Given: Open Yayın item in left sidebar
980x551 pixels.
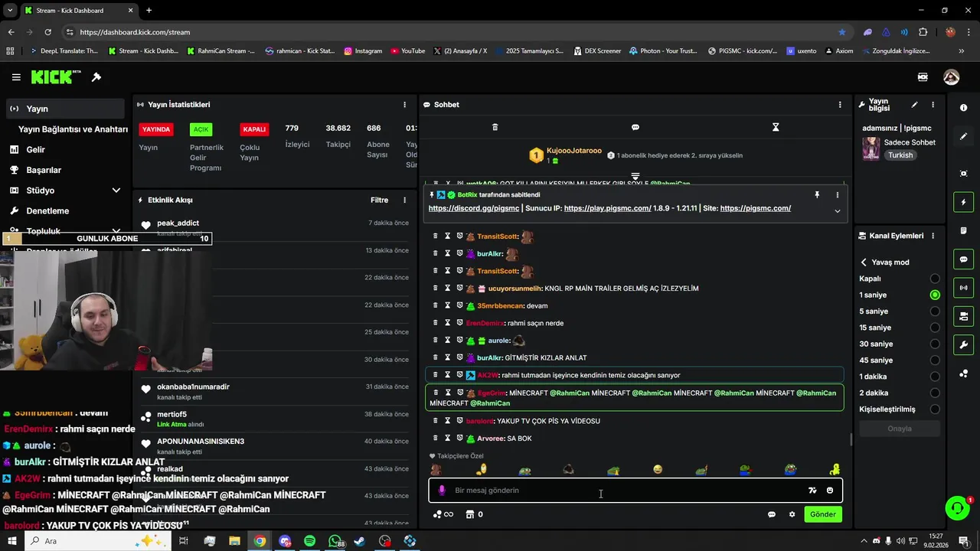Looking at the screenshot, I should click(x=65, y=109).
